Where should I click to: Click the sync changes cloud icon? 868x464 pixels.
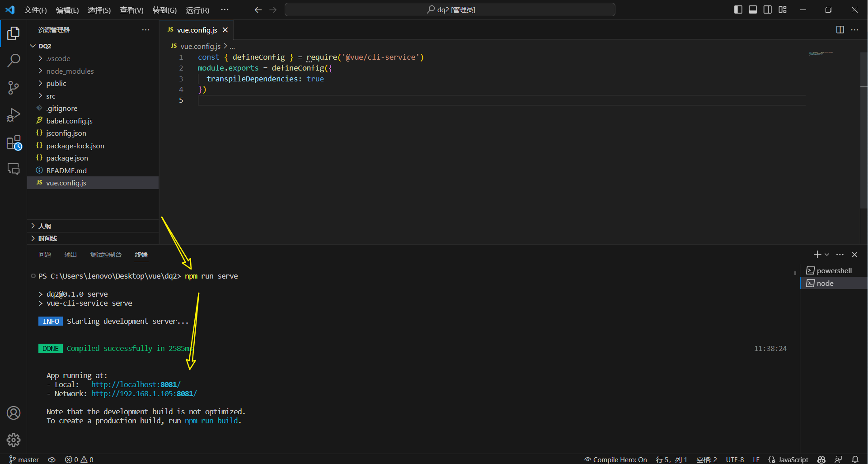[x=52, y=459]
